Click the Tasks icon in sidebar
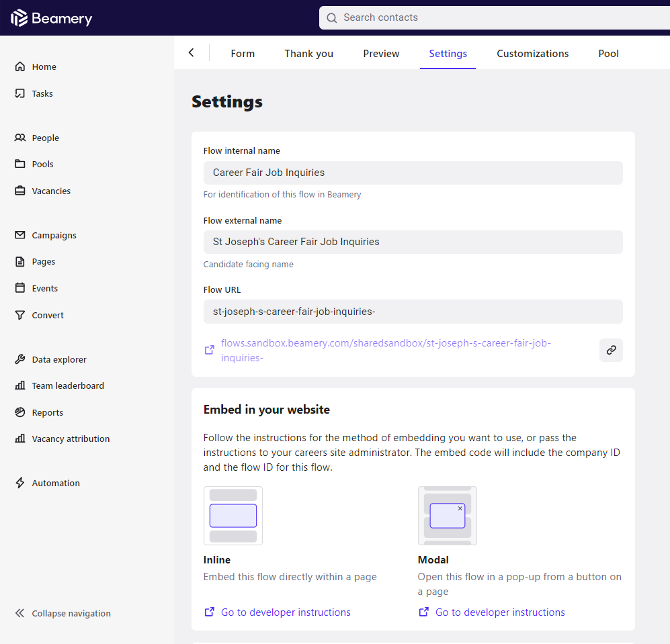The height and width of the screenshot is (644, 670). 20,93
